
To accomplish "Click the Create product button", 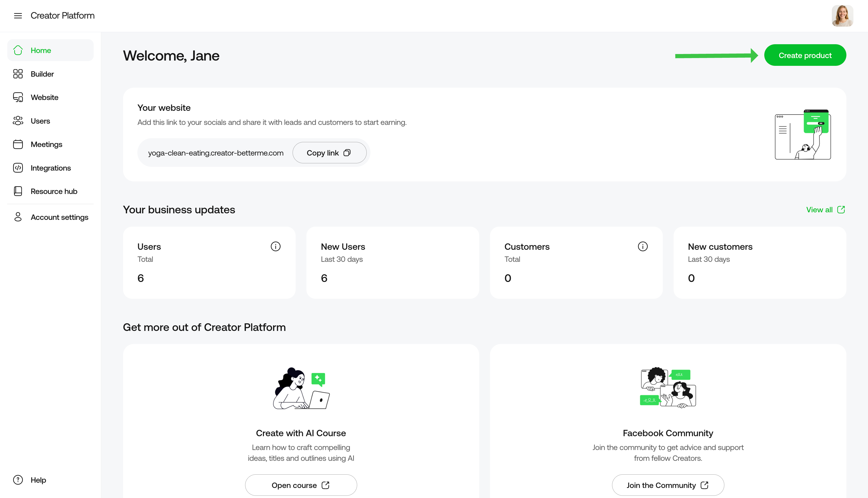I will (805, 55).
